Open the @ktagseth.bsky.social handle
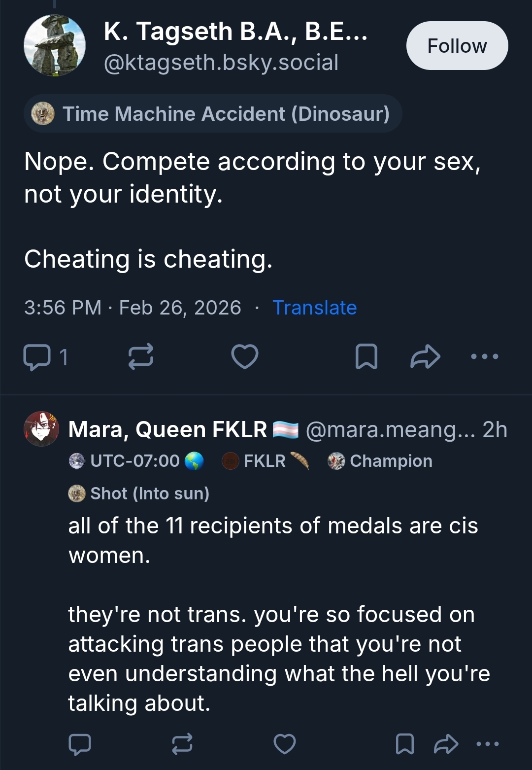The image size is (532, 770). (x=221, y=63)
